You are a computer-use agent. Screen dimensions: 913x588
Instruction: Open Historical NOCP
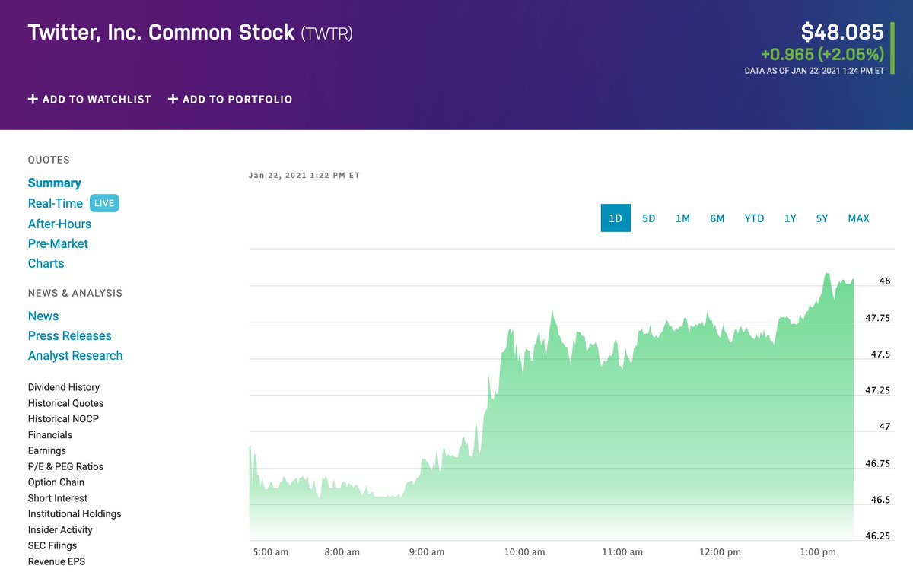coord(63,419)
